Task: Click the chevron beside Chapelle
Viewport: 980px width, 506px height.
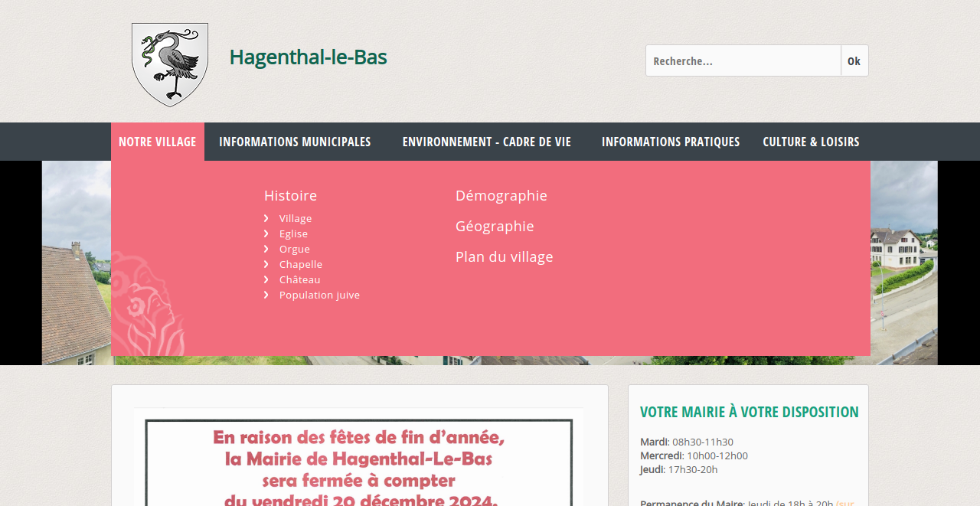Action: coord(266,264)
